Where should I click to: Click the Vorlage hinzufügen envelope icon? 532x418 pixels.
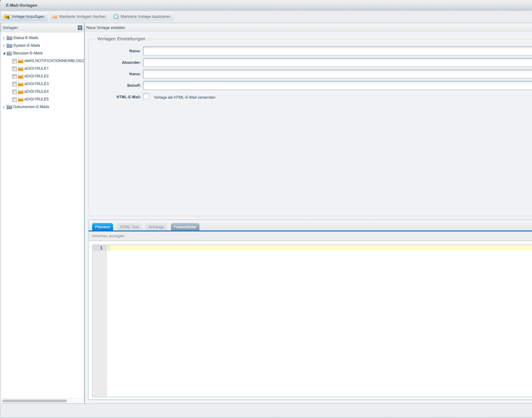click(x=7, y=16)
